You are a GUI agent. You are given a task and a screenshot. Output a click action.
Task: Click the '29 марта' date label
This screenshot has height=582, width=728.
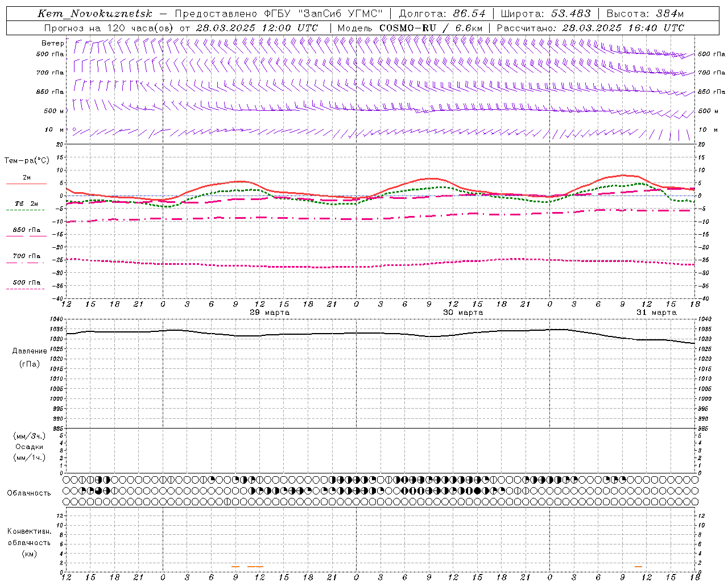coord(270,313)
